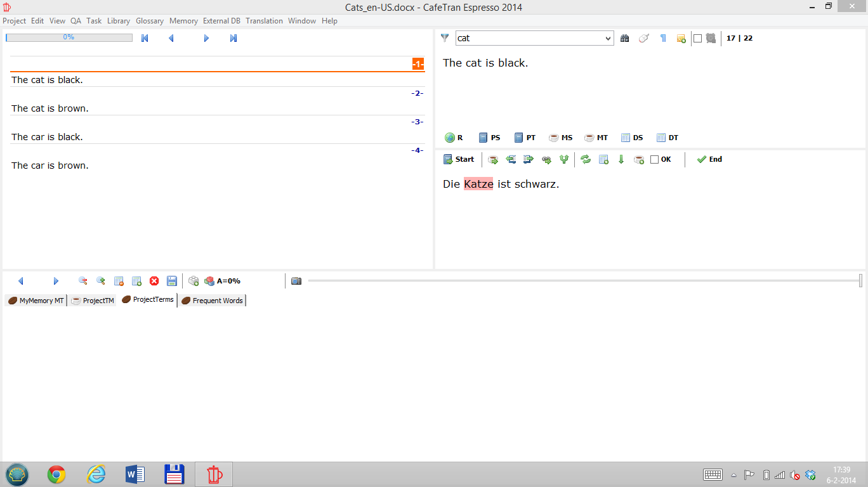Toggle the pilcrow paragraph marks icon
The height and width of the screenshot is (487, 868).
tap(663, 38)
